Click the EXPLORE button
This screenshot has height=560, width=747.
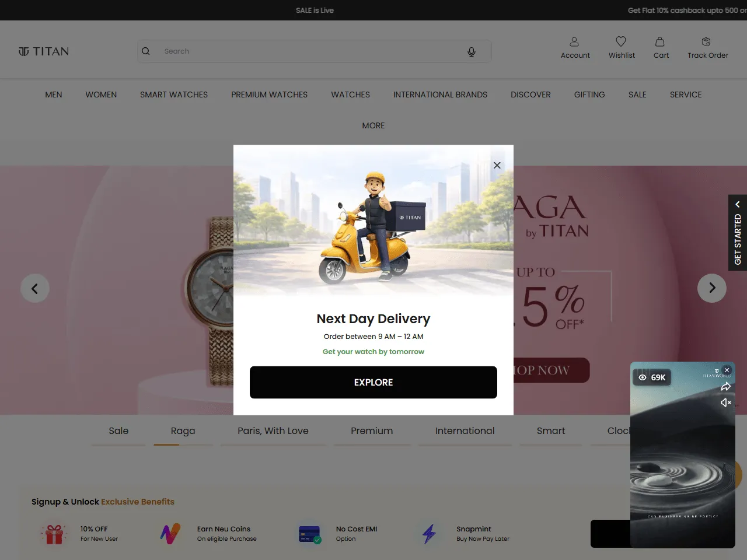point(373,383)
